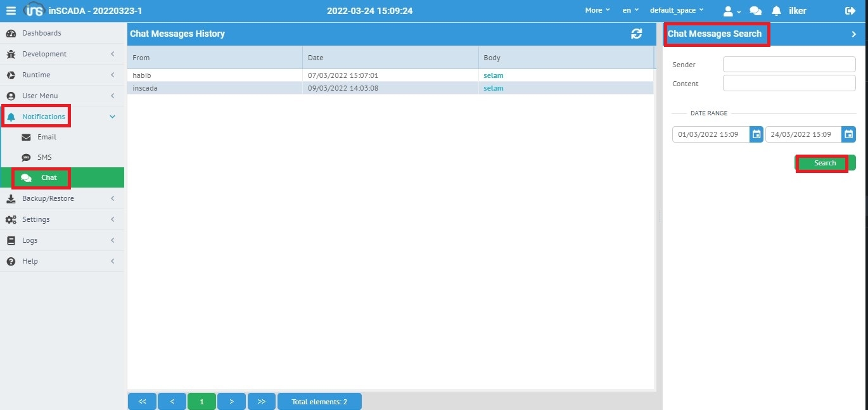Open the More dropdown menu
This screenshot has height=410, width=868.
(597, 11)
